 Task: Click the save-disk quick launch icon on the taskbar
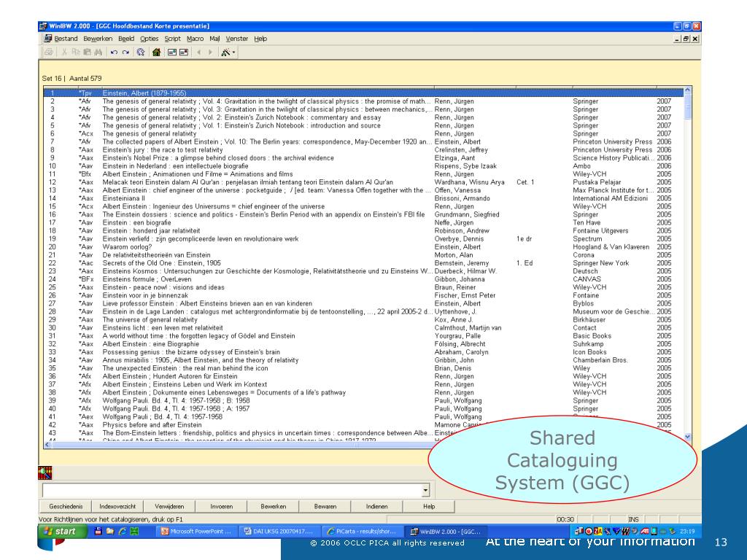coord(98,532)
